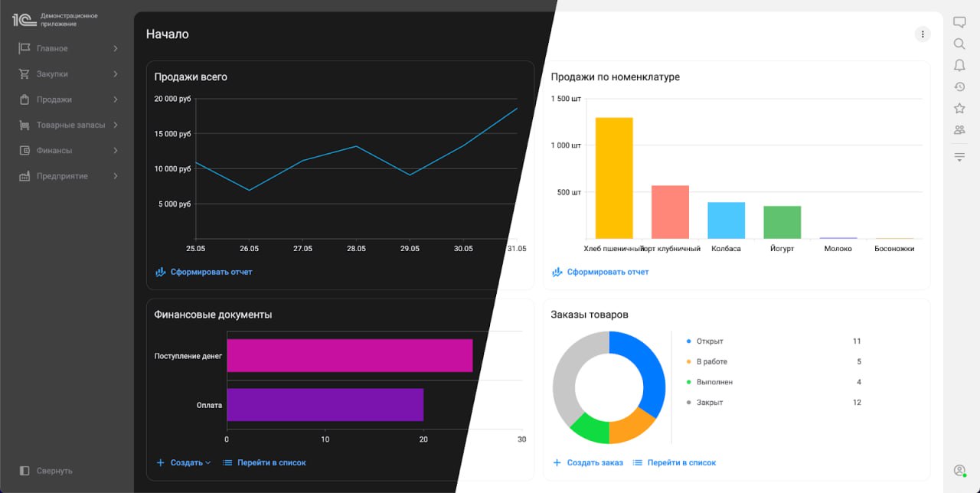Screen dimensions: 980x493
Task: Click the yellow Хлеб пшеничный bar
Action: tap(614, 178)
